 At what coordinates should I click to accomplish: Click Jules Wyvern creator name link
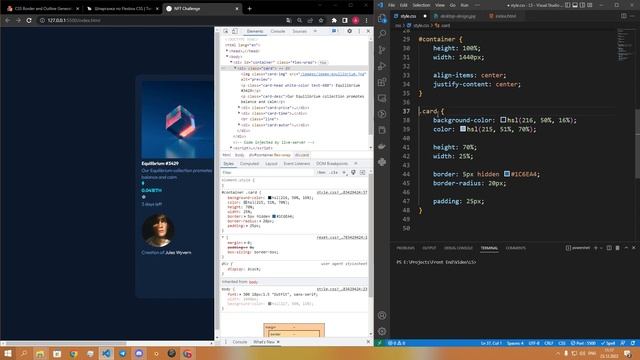(178, 253)
